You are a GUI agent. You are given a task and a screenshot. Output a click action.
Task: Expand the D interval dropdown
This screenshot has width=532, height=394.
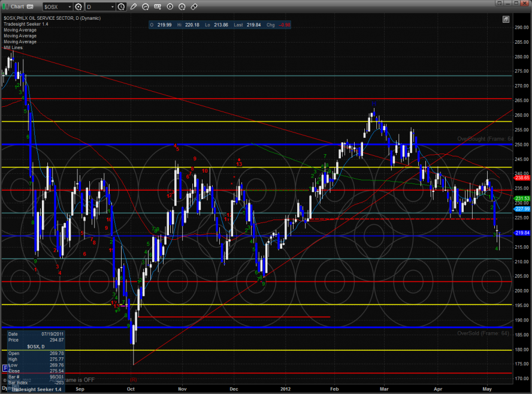pos(112,7)
